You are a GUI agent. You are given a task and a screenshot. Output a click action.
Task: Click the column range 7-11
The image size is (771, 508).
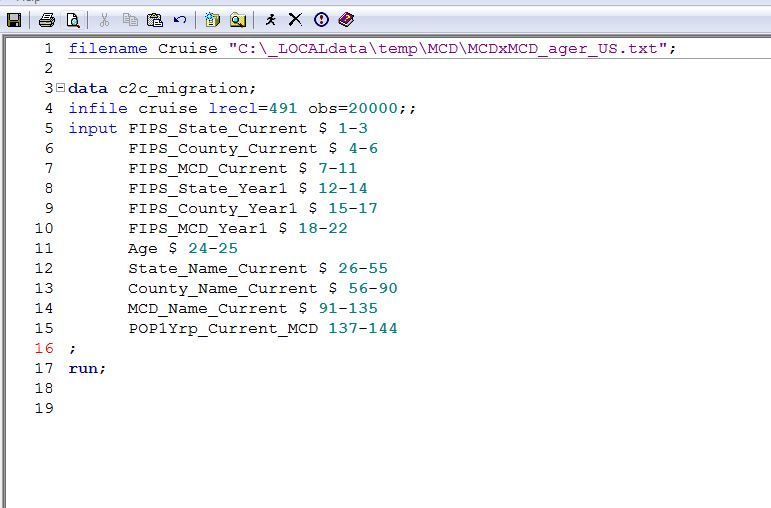pyautogui.click(x=337, y=169)
